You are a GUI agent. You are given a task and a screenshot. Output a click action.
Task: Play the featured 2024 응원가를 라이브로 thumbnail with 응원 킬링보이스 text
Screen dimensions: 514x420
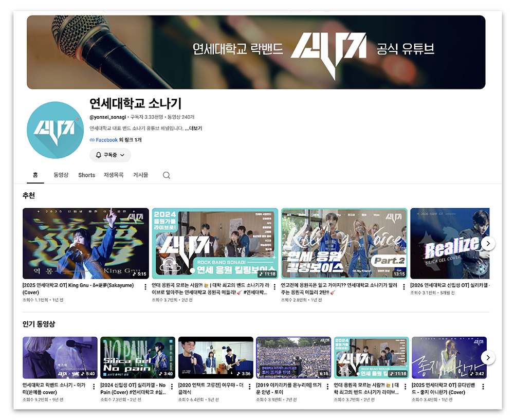[215, 243]
